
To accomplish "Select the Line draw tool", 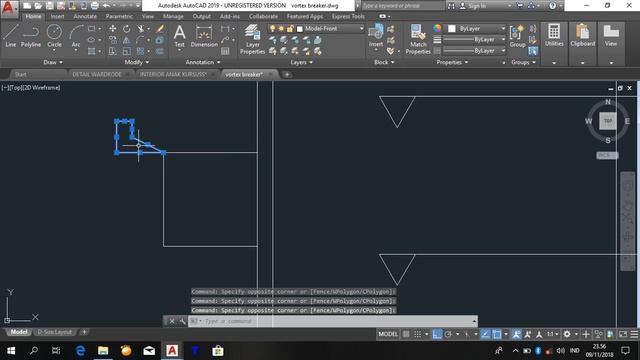I will [11, 35].
